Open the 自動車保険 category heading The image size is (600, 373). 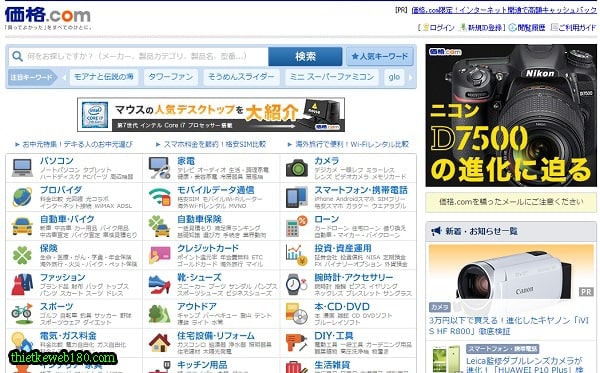199,219
